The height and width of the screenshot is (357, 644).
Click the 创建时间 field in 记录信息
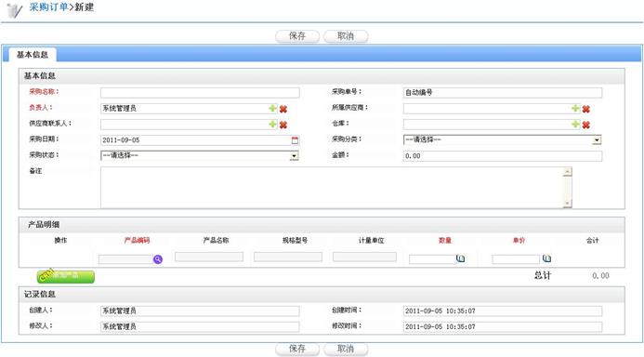coord(503,311)
